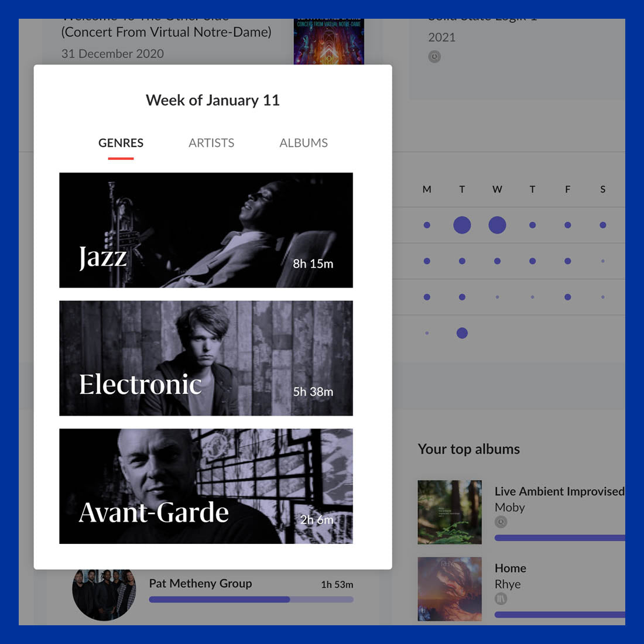Select the GENRES tab
The width and height of the screenshot is (644, 644).
pos(121,143)
